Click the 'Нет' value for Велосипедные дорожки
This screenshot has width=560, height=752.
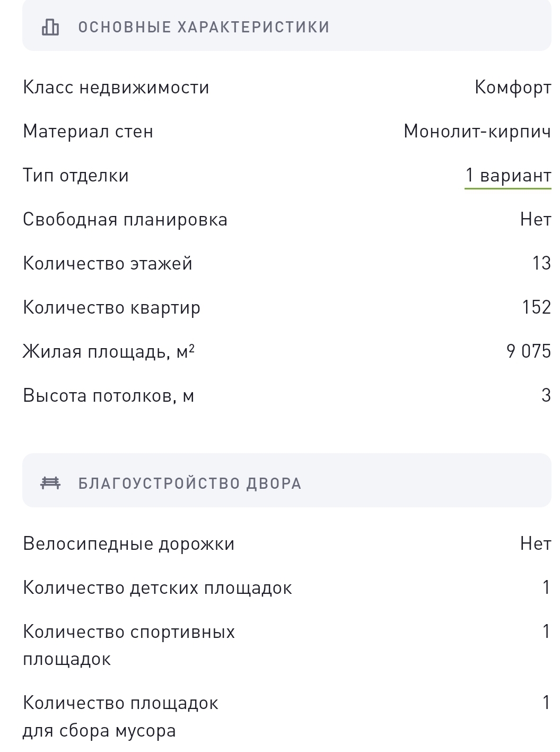(536, 543)
